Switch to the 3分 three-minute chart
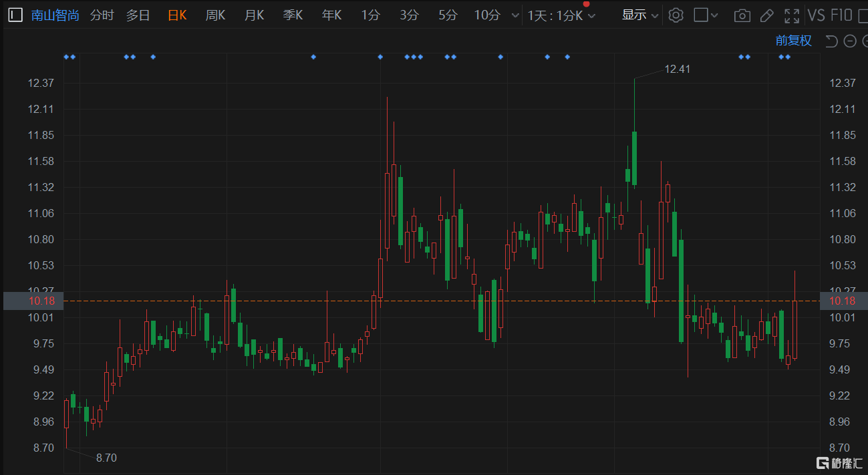The width and height of the screenshot is (868, 475). [x=409, y=15]
